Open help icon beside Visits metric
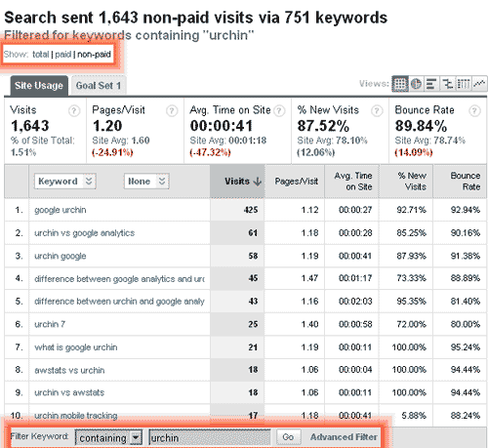The width and height of the screenshot is (488, 448). (x=74, y=111)
